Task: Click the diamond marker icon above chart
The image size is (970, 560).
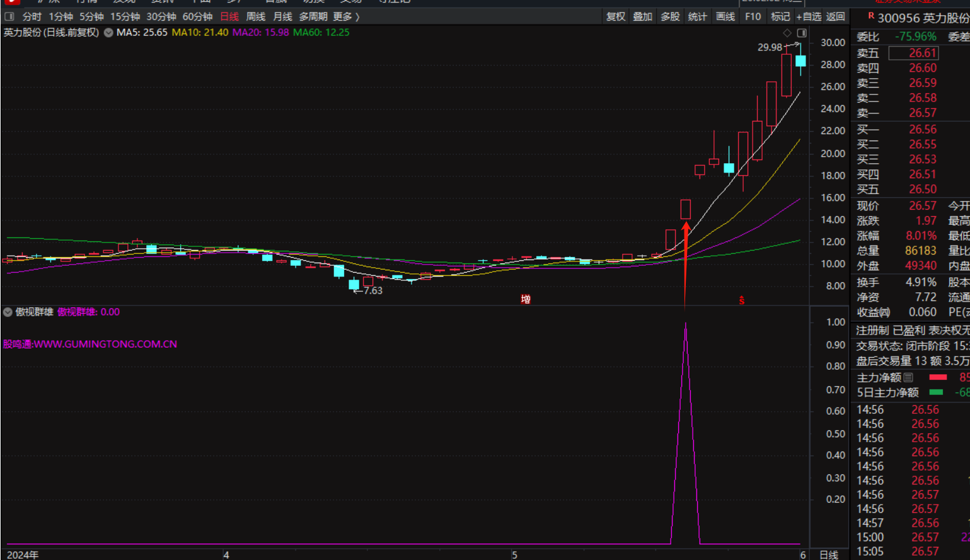Action: point(787,33)
